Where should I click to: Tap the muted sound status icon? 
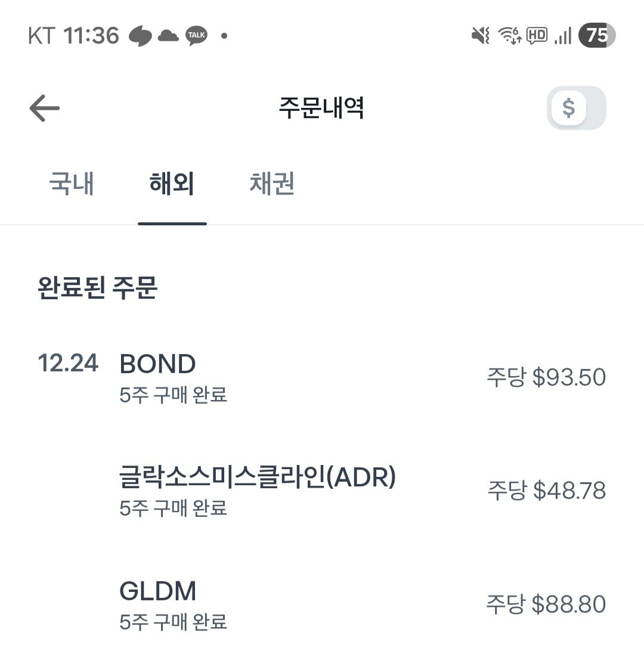[x=480, y=36]
